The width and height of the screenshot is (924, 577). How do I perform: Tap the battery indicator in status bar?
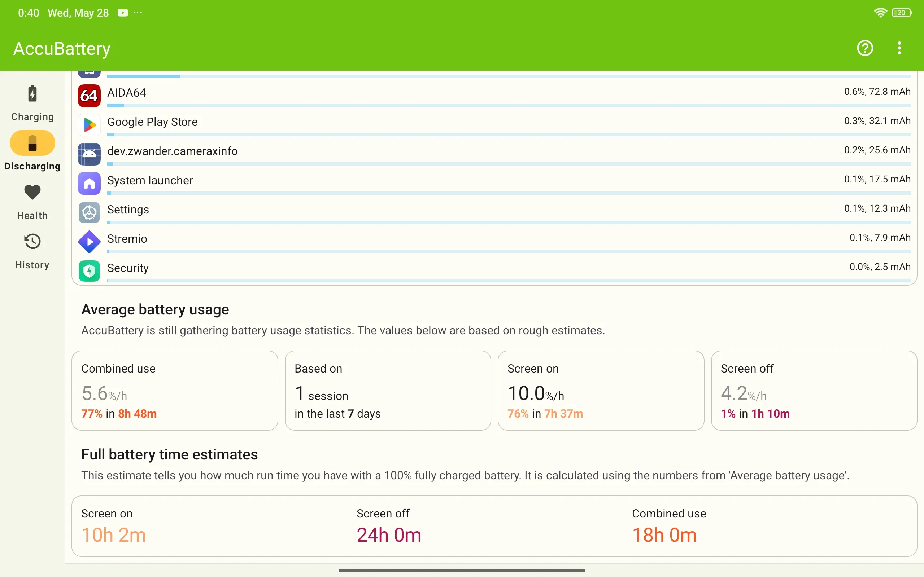[902, 13]
